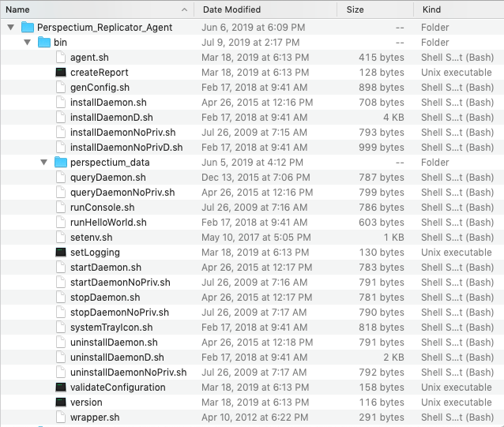Select the startDaemon.sh file name

pos(106,268)
